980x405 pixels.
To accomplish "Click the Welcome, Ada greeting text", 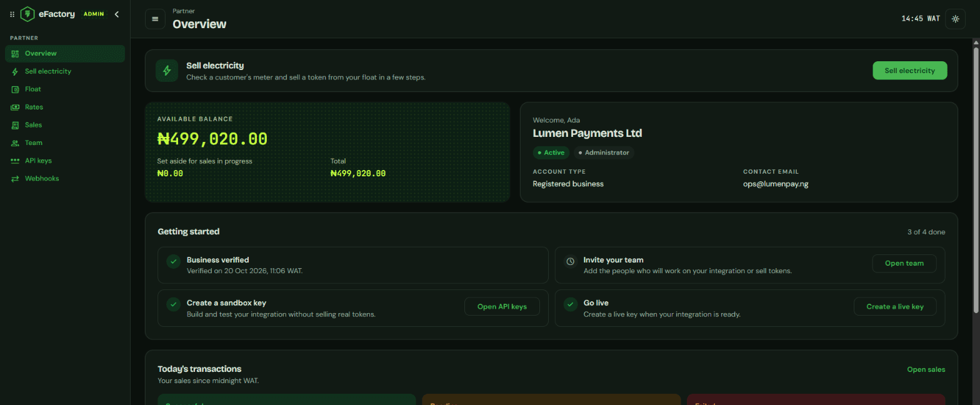I will (x=556, y=120).
